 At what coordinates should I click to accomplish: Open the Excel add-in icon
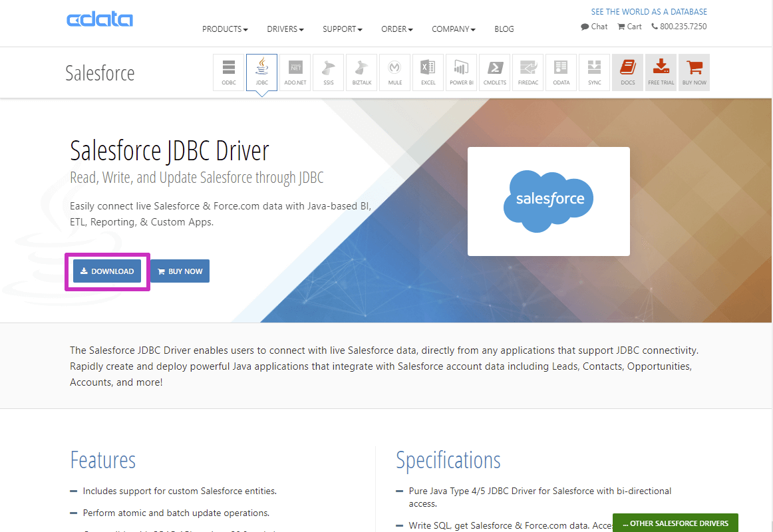[428, 72]
